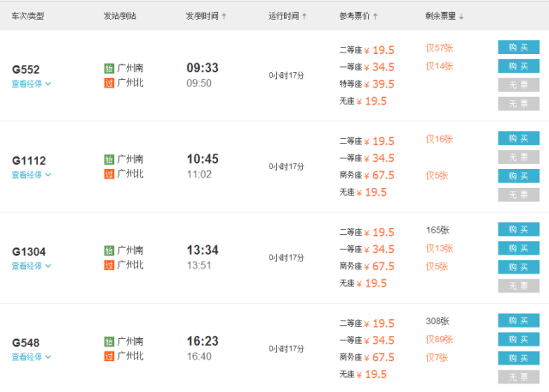Click the G1304 train number
The image size is (549, 392).
pos(28,251)
